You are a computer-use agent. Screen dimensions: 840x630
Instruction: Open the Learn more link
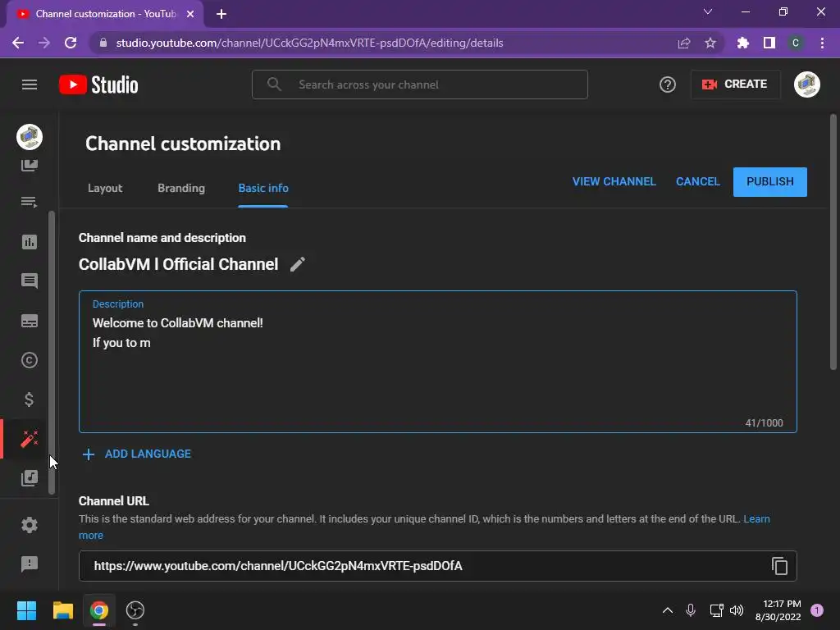point(756,518)
